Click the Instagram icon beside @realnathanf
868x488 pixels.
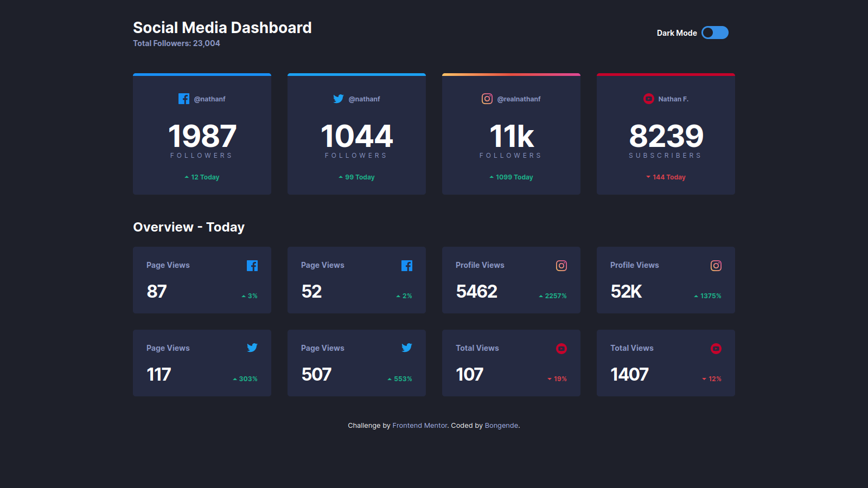point(487,99)
